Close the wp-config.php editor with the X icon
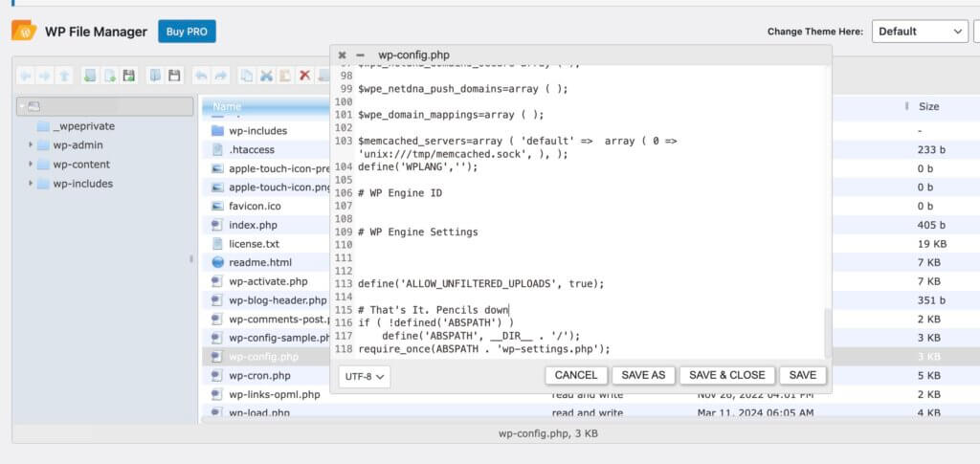This screenshot has width=980, height=464. pos(342,55)
